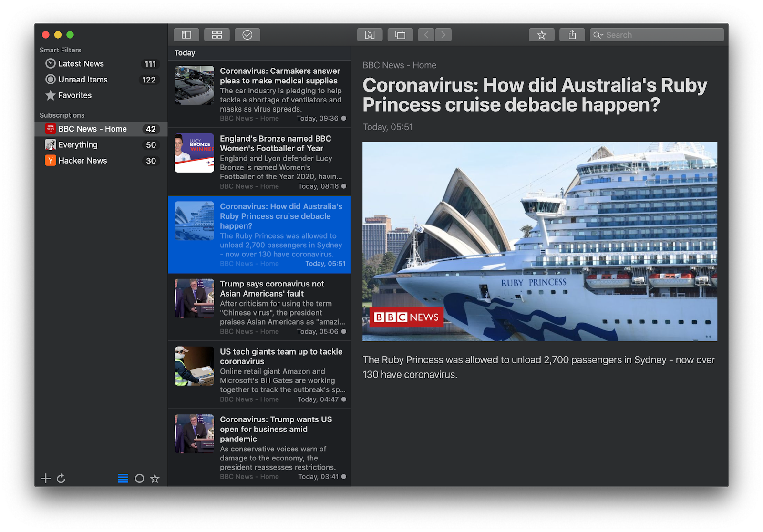Click unread count badge 111

(x=150, y=64)
